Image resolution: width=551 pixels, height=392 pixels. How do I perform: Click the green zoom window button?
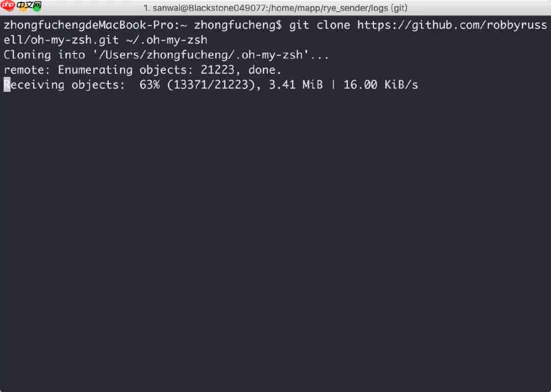(x=37, y=7)
